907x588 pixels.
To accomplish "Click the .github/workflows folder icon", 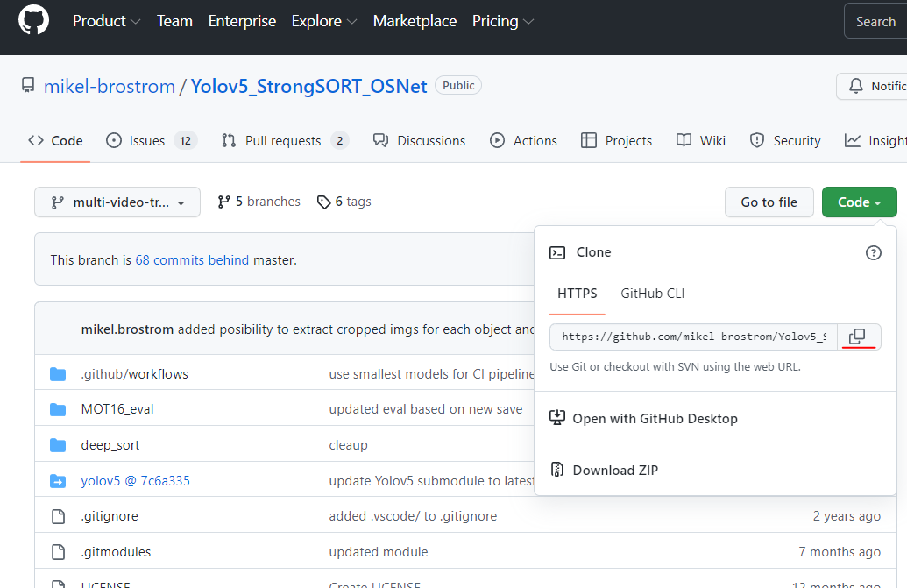I will pyautogui.click(x=58, y=374).
